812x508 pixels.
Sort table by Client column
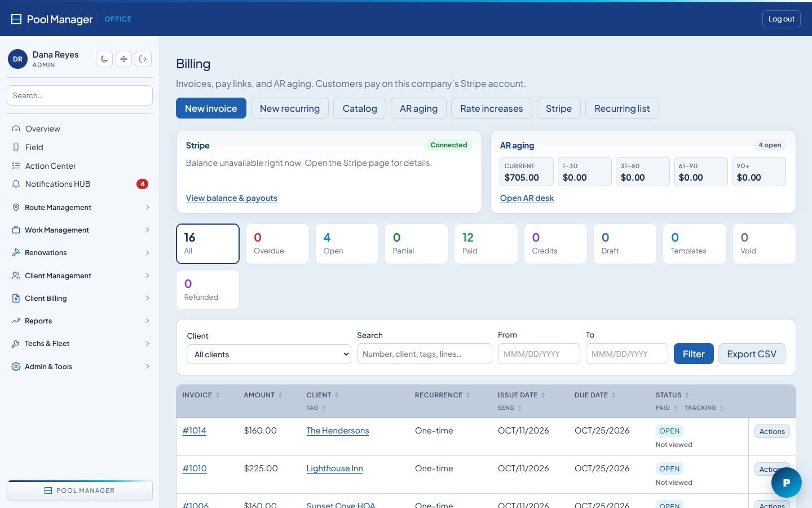coord(323,395)
